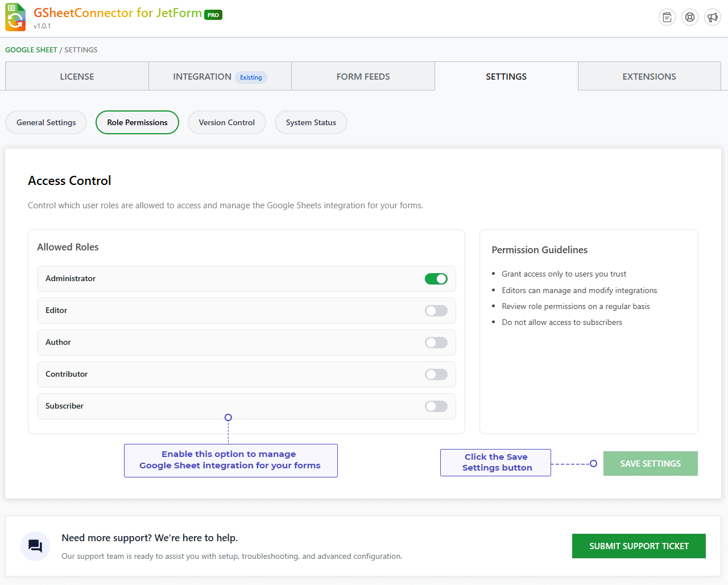Click 'Review role permissions on a regular basis'
This screenshot has height=585, width=728.
coord(576,306)
